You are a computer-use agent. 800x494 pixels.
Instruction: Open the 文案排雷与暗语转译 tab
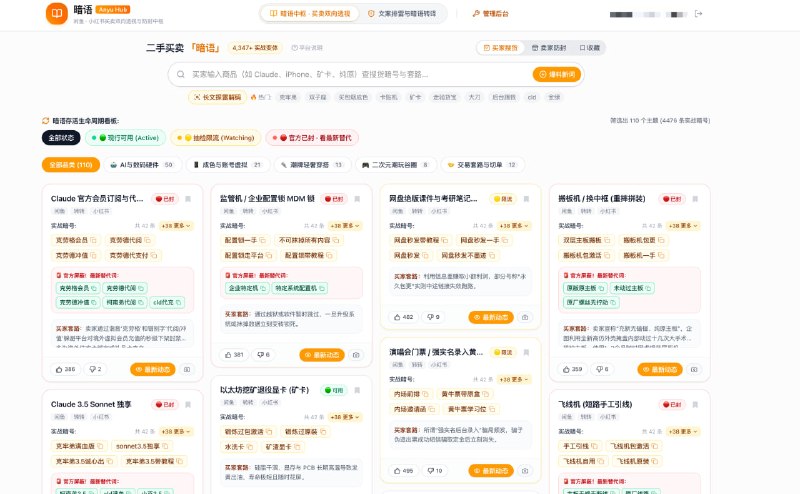click(403, 14)
